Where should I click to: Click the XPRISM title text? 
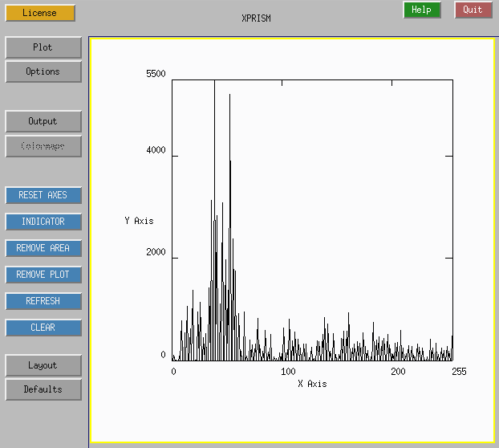pos(256,18)
